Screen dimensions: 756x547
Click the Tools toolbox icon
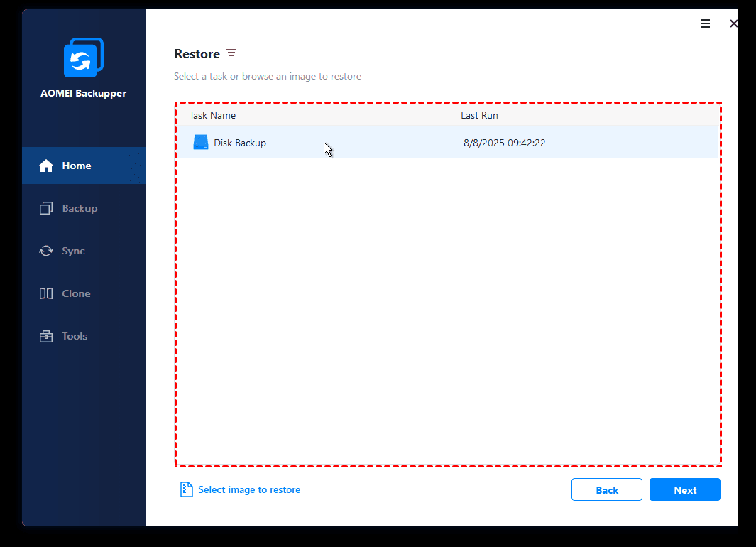click(x=46, y=336)
